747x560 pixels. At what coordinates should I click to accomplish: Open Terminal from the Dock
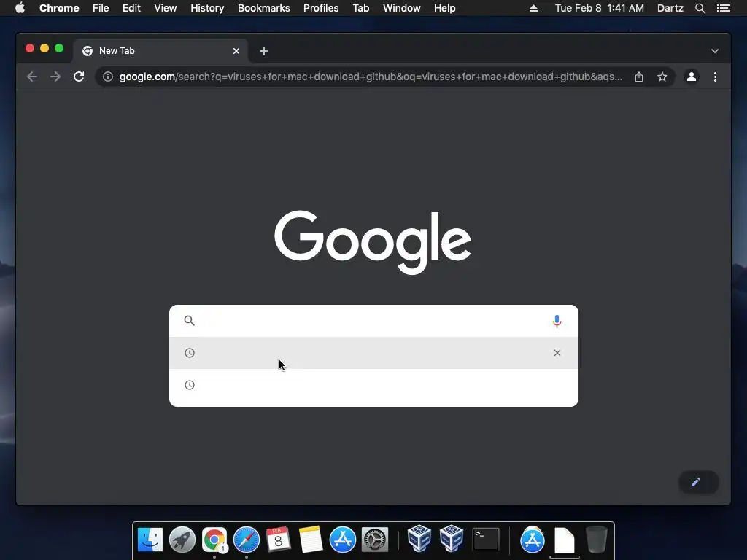click(x=485, y=540)
